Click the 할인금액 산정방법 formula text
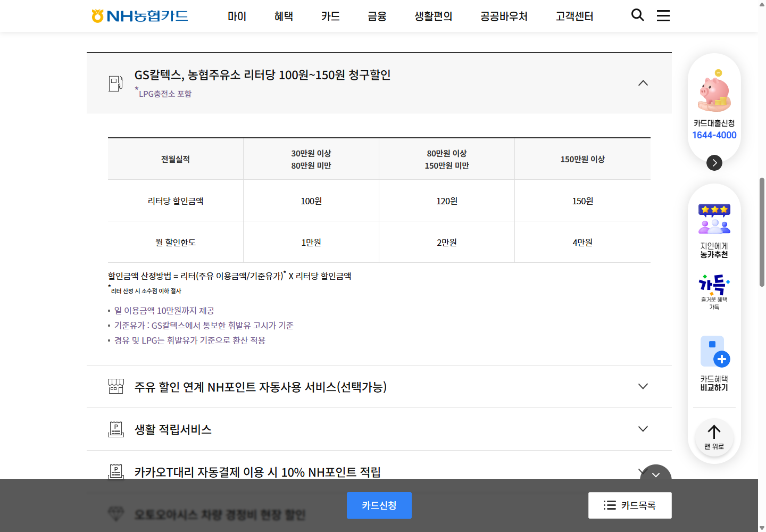 pyautogui.click(x=230, y=276)
